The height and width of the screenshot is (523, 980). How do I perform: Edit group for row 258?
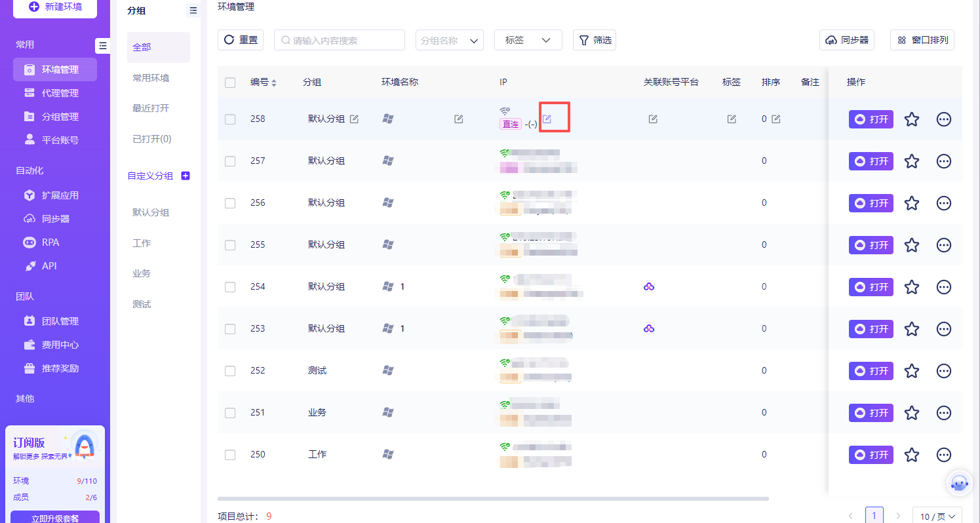(x=354, y=119)
